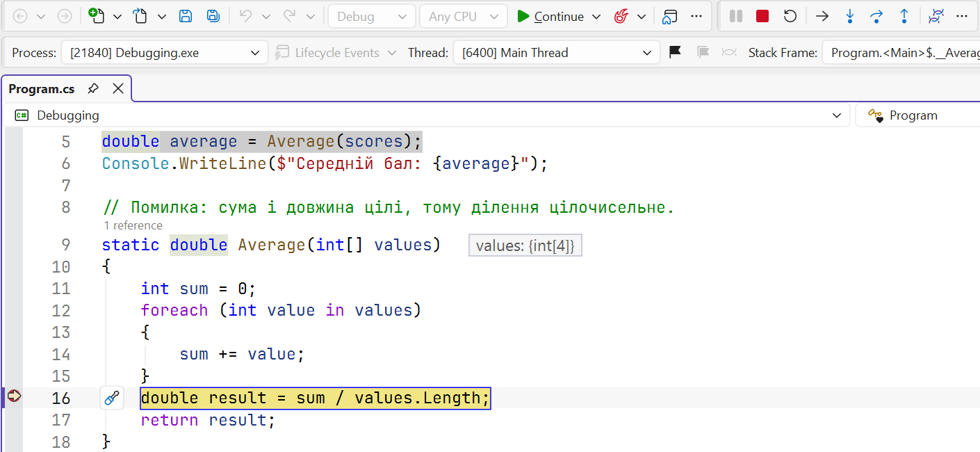Click the Open File icon
The image size is (980, 452).
pyautogui.click(x=140, y=16)
